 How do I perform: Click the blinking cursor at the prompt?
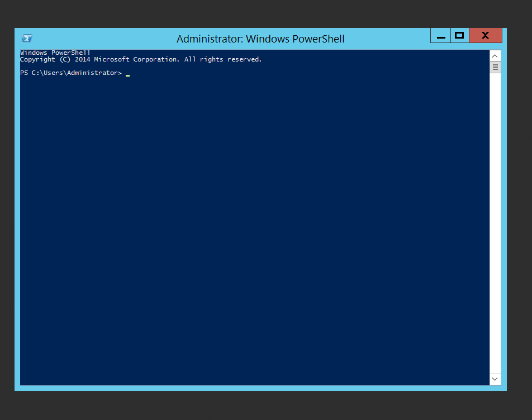click(127, 73)
